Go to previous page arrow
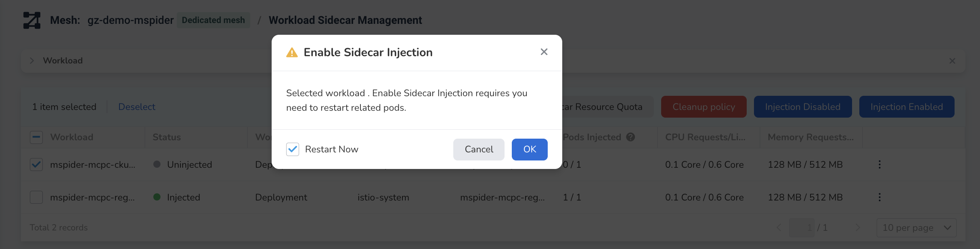 coord(779,228)
